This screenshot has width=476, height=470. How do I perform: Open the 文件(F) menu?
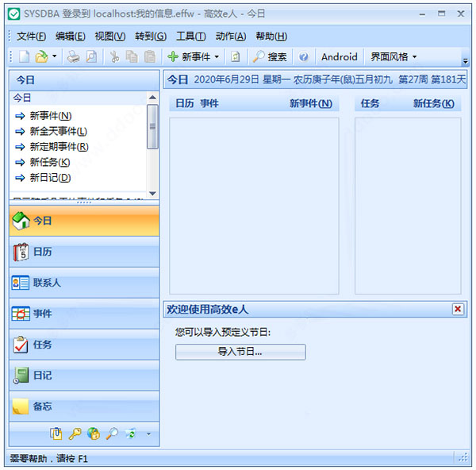[31, 37]
